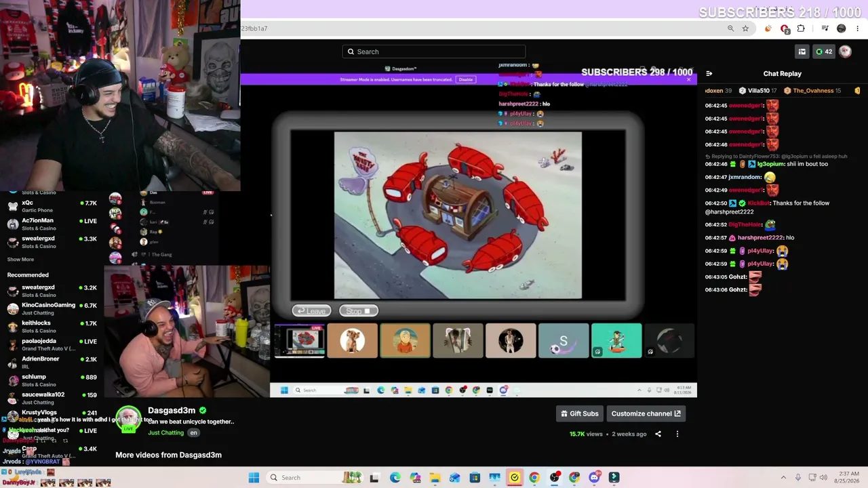
Task: Select the green skateboarder participant tile
Action: click(616, 340)
